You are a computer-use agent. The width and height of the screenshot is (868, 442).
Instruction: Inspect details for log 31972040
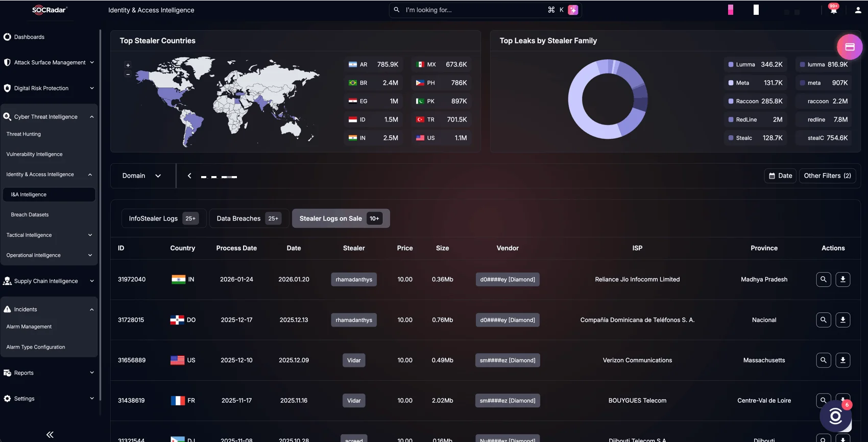[x=824, y=279]
